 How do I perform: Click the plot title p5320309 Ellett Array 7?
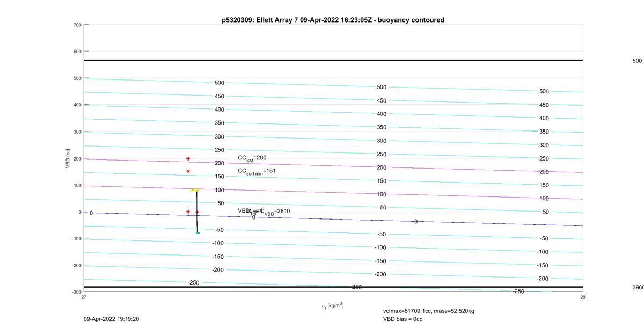[333, 20]
